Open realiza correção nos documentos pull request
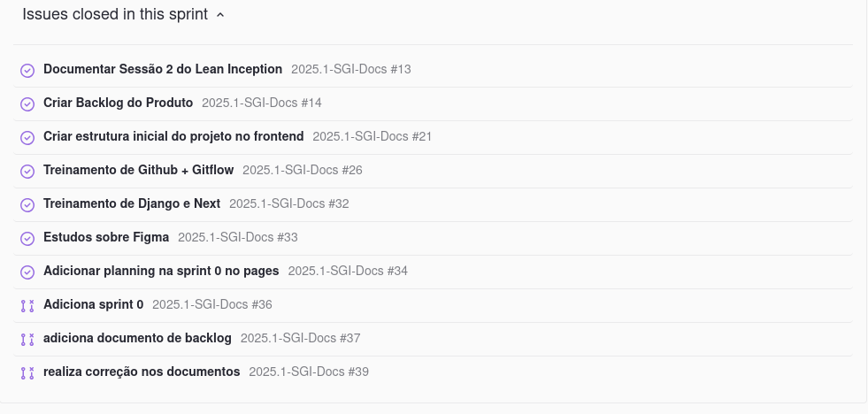 pos(142,372)
